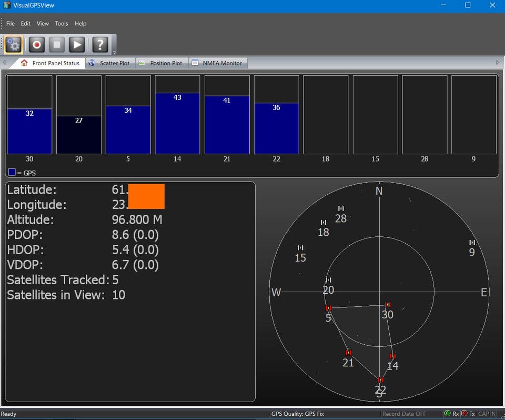
Task: Start recording with the red record button
Action: point(37,44)
